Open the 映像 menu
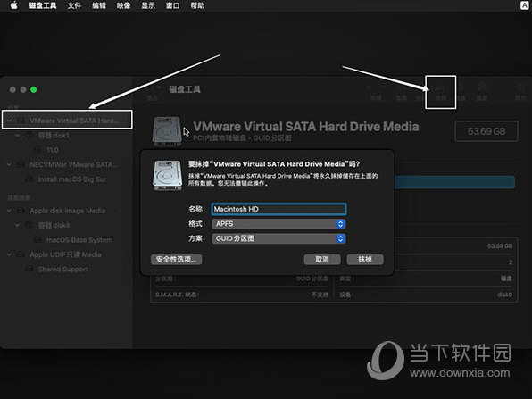Screen dimensions: 532x399 [123, 5]
